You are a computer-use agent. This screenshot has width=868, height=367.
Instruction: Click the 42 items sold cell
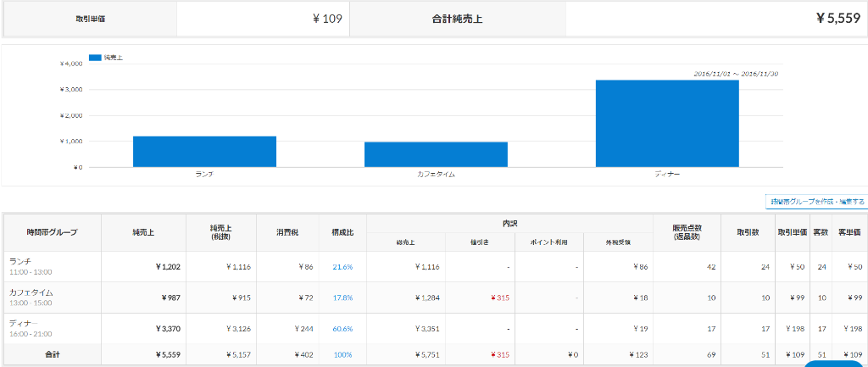coord(711,267)
